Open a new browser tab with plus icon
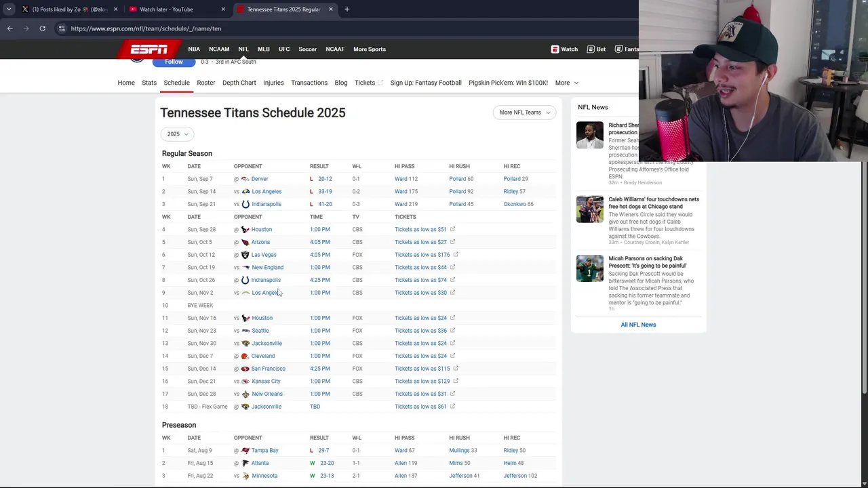 (x=347, y=9)
